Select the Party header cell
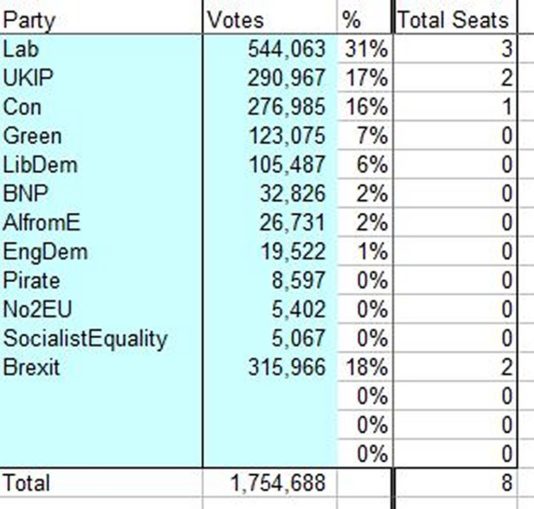 coord(101,19)
